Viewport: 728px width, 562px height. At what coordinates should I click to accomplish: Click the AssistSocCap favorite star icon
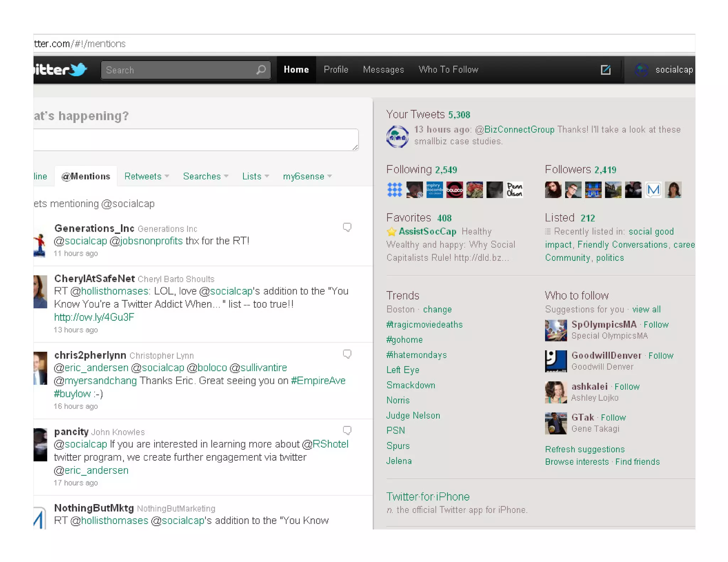click(391, 232)
